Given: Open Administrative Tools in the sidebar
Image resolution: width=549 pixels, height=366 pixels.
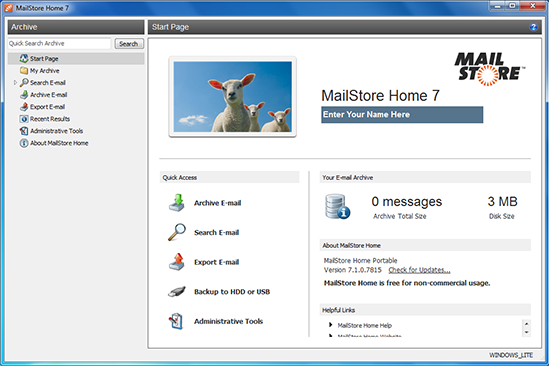Looking at the screenshot, I should point(56,131).
